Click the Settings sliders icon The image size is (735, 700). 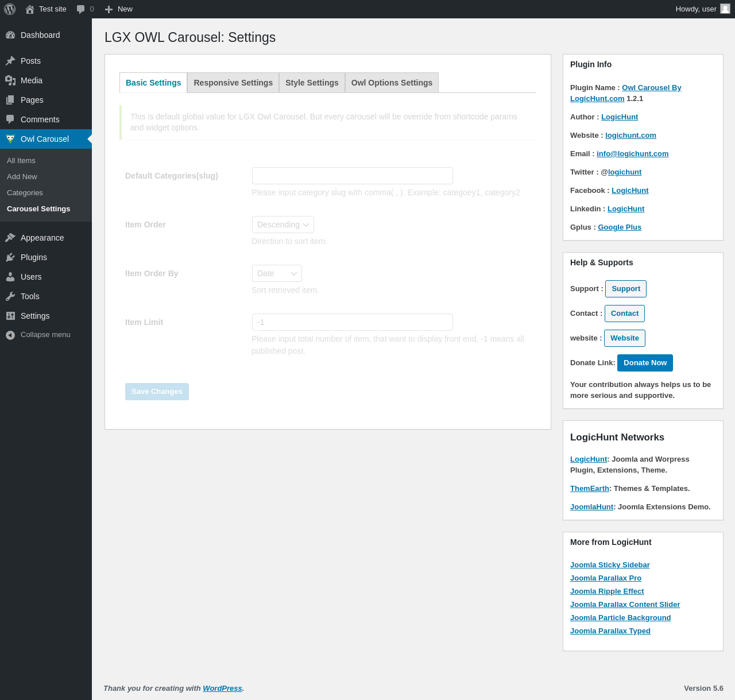pos(10,316)
